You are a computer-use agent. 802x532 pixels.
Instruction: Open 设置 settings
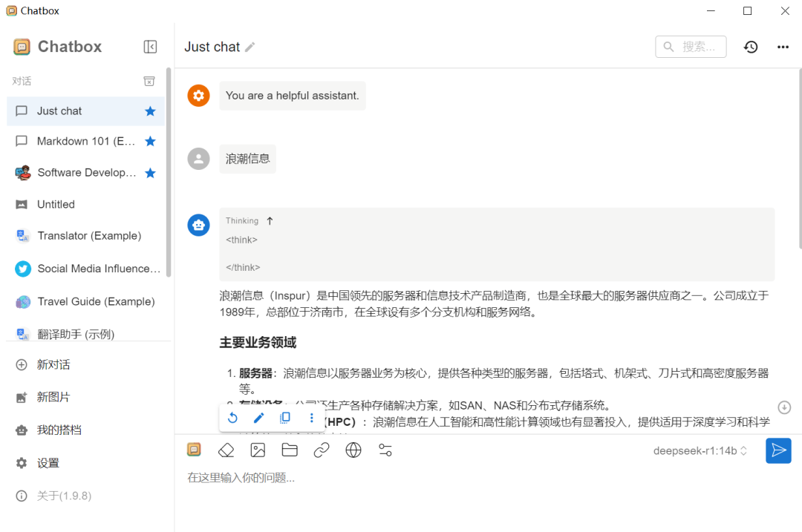click(48, 463)
